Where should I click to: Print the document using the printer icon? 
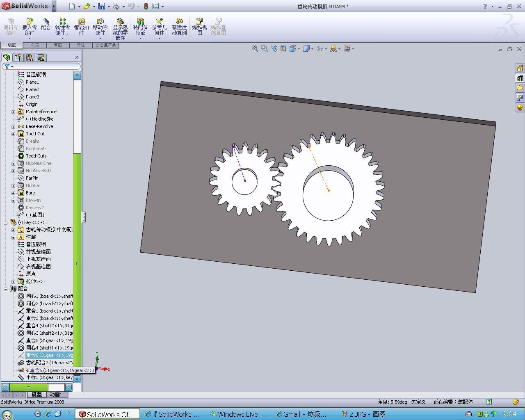(x=116, y=6)
